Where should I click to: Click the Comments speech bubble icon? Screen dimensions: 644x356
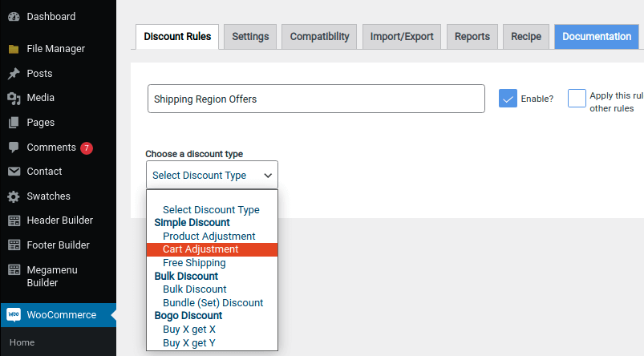click(14, 148)
